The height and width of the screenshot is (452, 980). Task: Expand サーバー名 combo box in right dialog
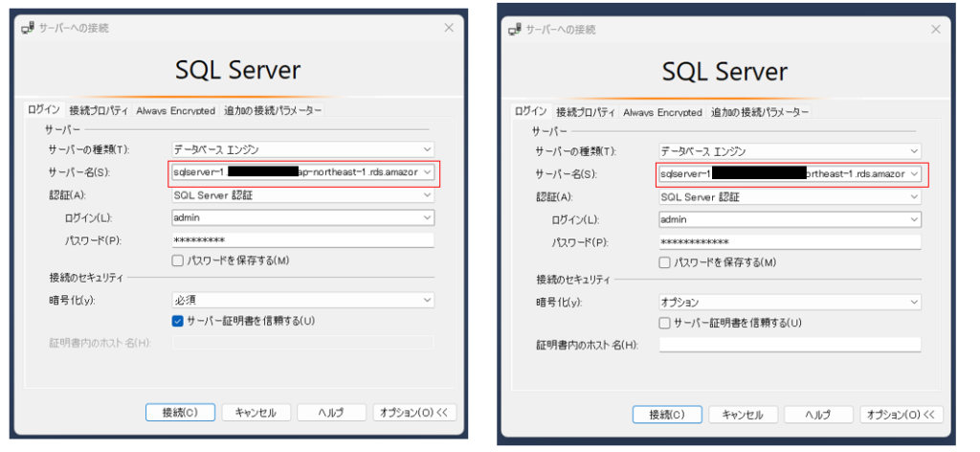pyautogui.click(x=914, y=173)
